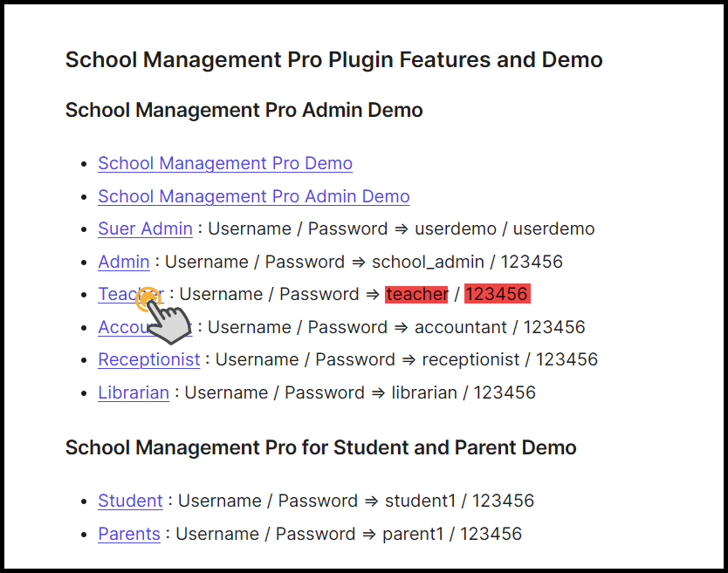Follow the Admin role link
Image resolution: width=728 pixels, height=573 pixels.
(x=123, y=262)
